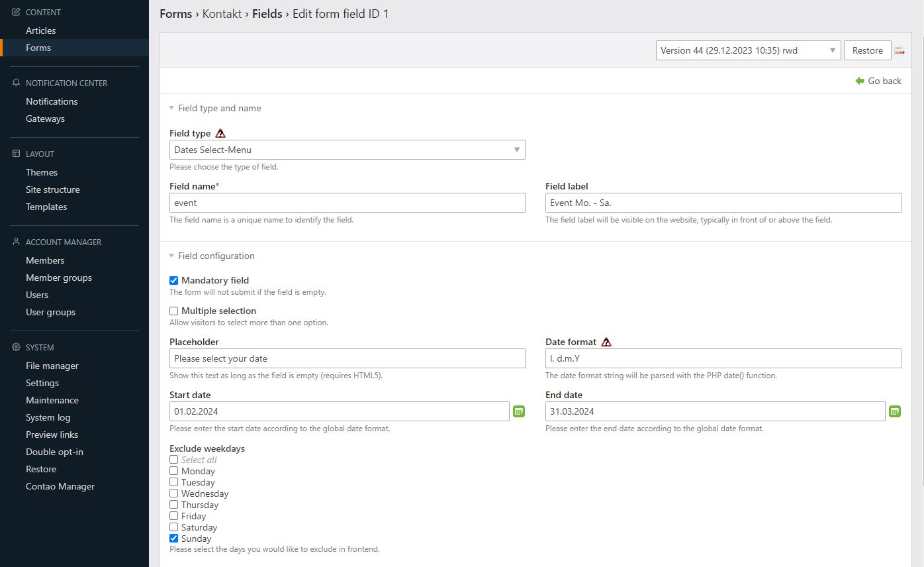Click the Date format input field

click(723, 358)
